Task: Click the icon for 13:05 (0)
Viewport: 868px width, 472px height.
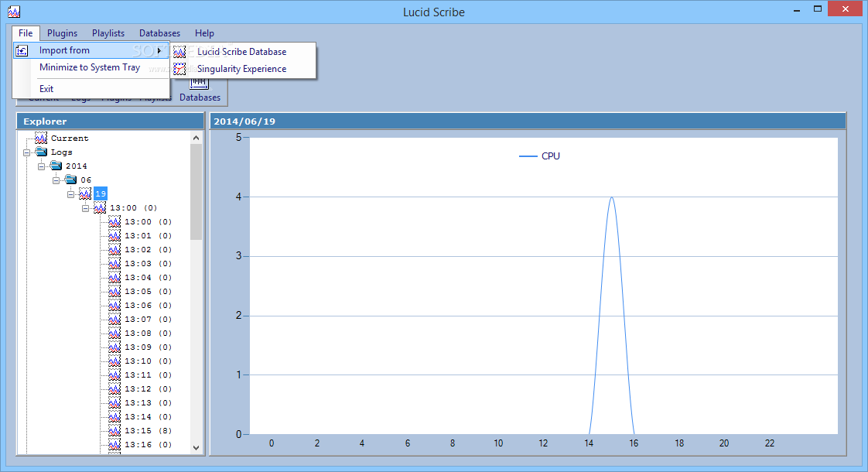Action: pos(114,291)
